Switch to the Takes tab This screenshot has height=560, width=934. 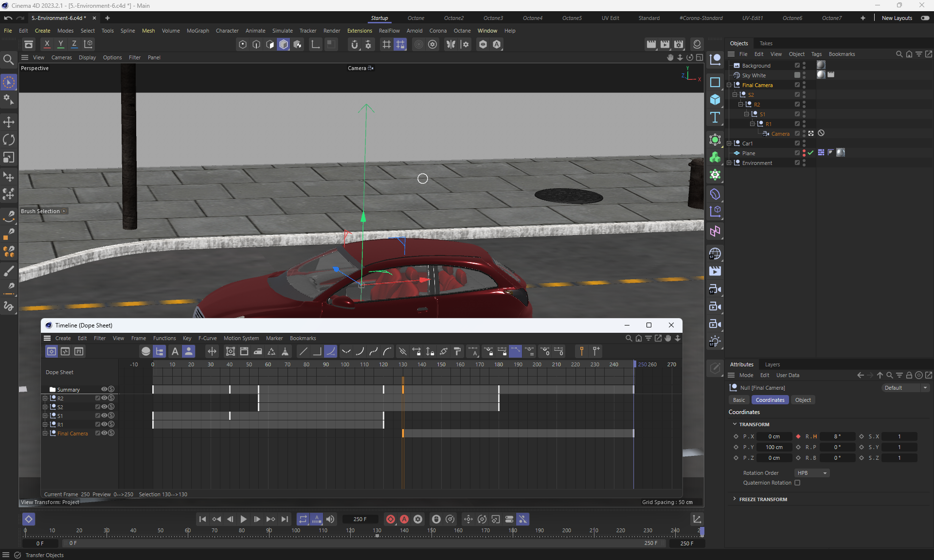766,43
